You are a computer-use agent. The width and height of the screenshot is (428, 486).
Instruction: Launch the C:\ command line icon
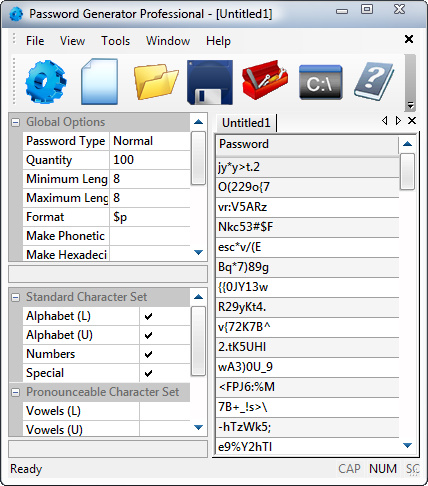pos(321,82)
